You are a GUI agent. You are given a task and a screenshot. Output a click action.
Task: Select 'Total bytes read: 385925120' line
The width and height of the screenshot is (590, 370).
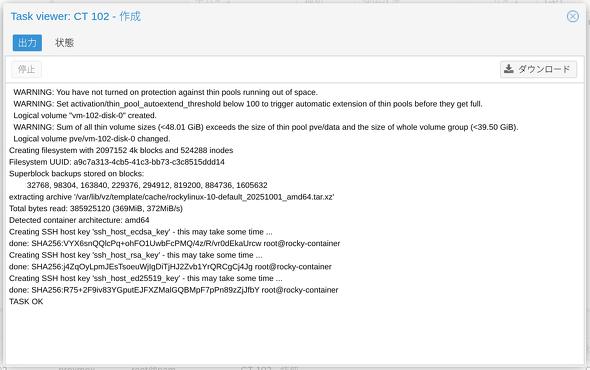coord(96,208)
